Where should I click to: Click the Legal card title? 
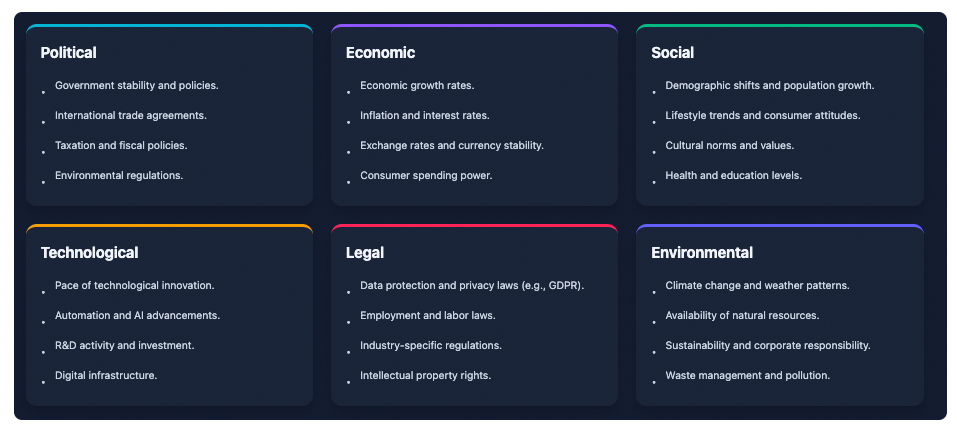pyautogui.click(x=365, y=253)
